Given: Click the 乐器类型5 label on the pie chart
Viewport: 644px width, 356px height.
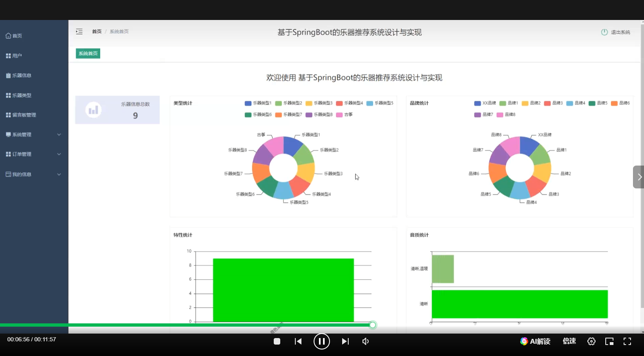Looking at the screenshot, I should tap(299, 202).
